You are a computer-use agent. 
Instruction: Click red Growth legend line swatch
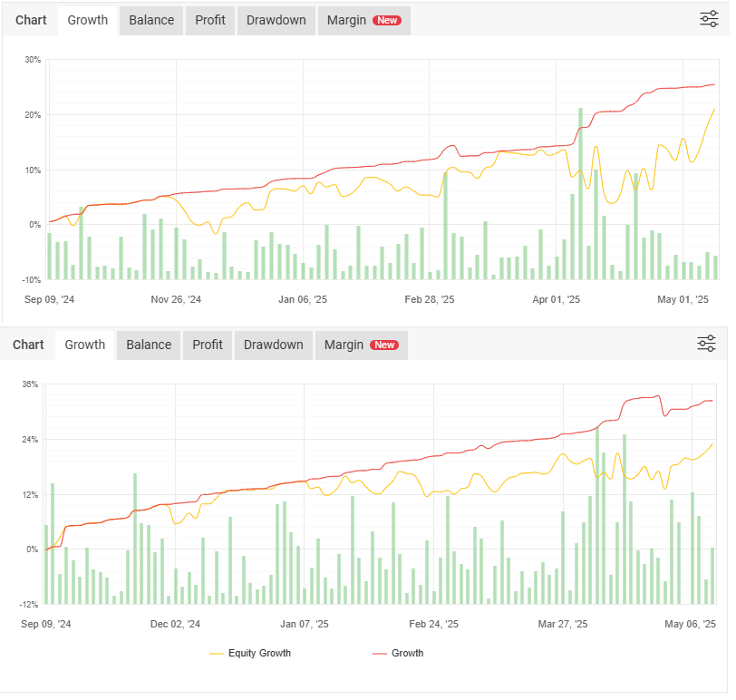380,653
